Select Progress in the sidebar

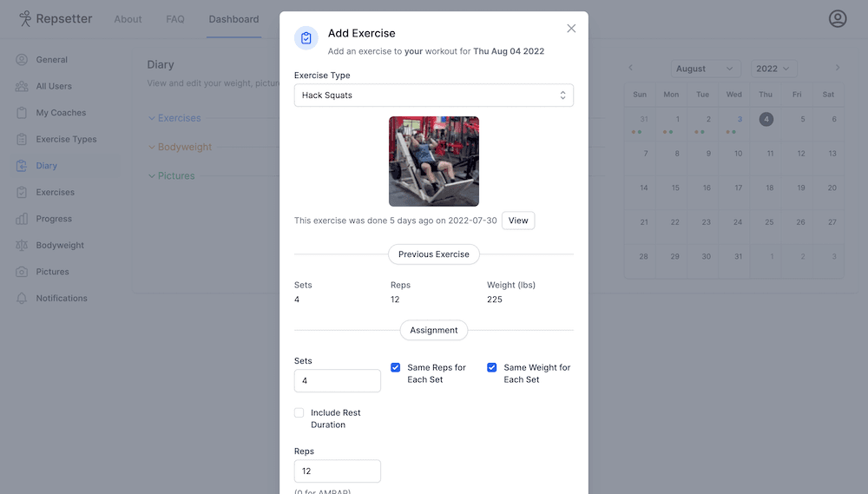coord(65,219)
